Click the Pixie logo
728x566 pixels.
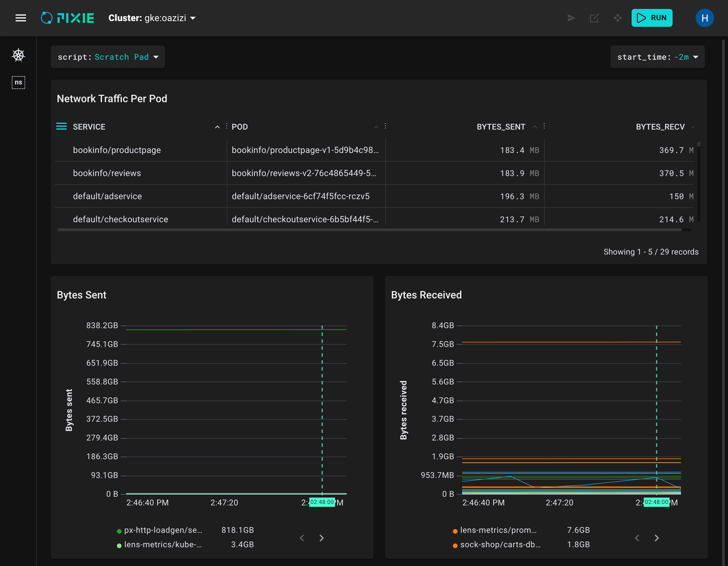68,18
